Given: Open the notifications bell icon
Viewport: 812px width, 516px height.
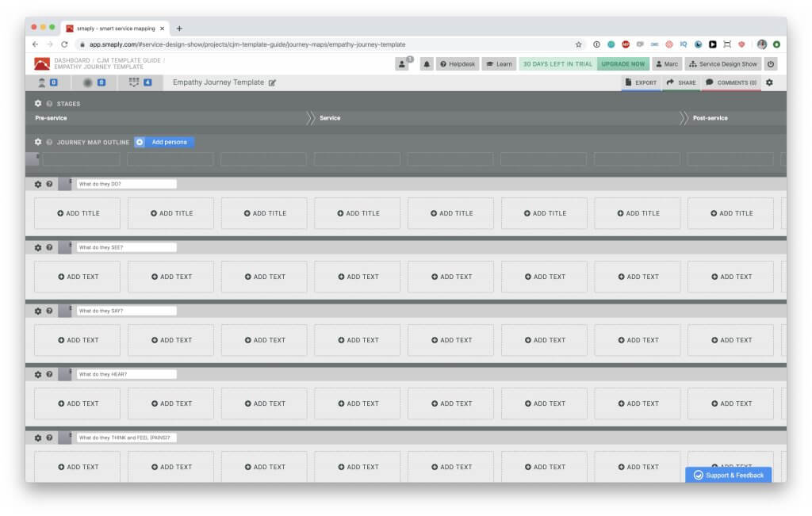Looking at the screenshot, I should [427, 63].
